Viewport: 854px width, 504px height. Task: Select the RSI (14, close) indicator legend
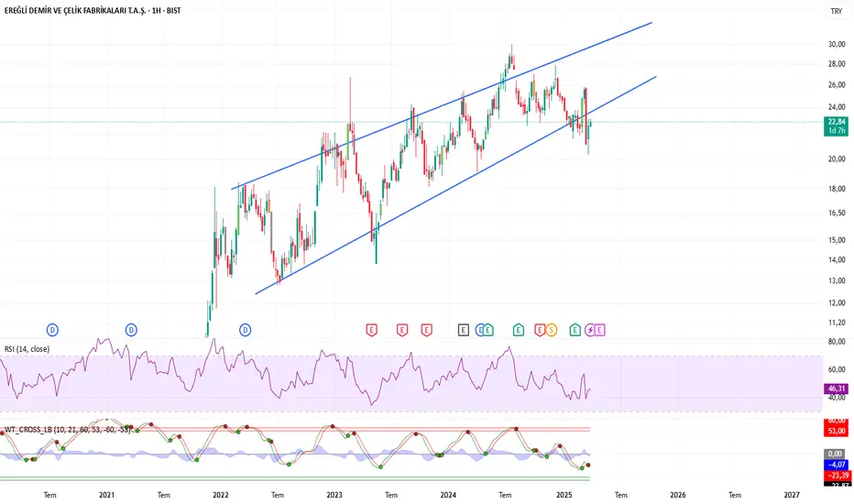(x=27, y=349)
